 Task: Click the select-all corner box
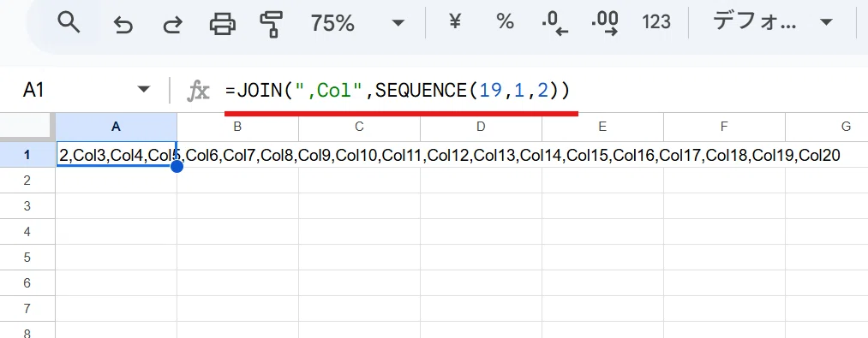point(27,127)
